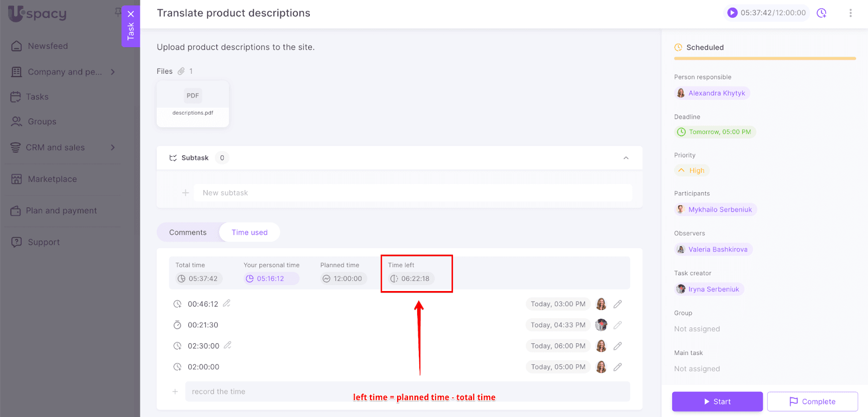Set Main task currently Not assigned
Viewport: 868px width, 417px height.
tap(697, 369)
